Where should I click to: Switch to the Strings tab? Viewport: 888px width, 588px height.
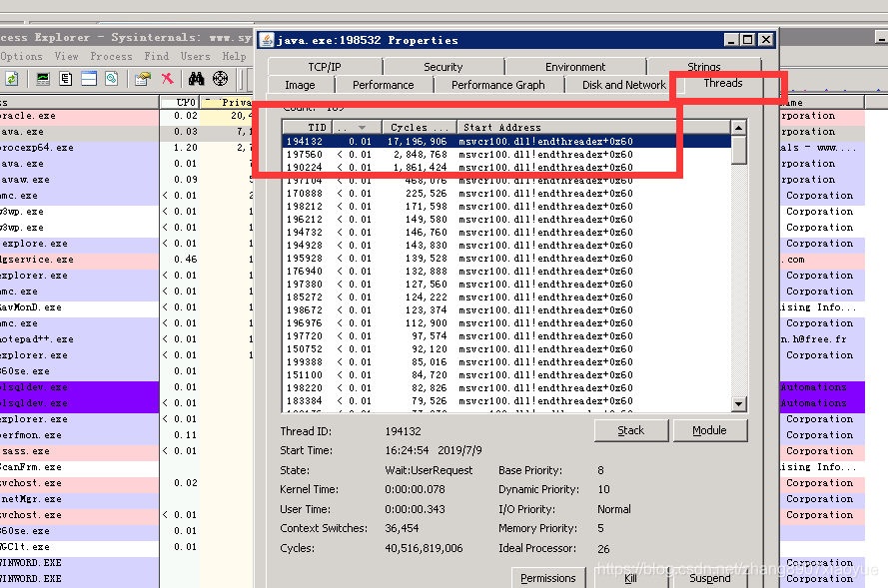click(x=704, y=66)
